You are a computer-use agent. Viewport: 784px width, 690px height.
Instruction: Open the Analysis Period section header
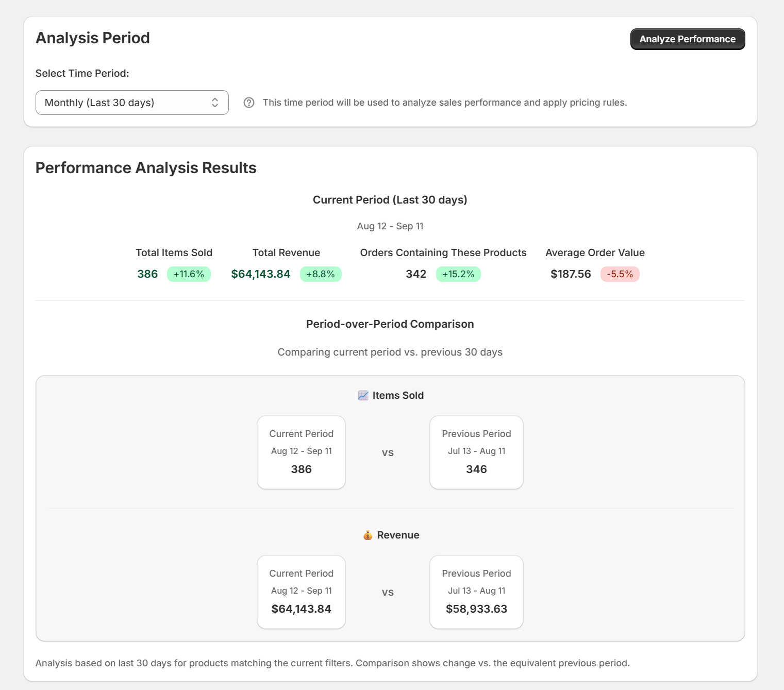[x=93, y=38]
